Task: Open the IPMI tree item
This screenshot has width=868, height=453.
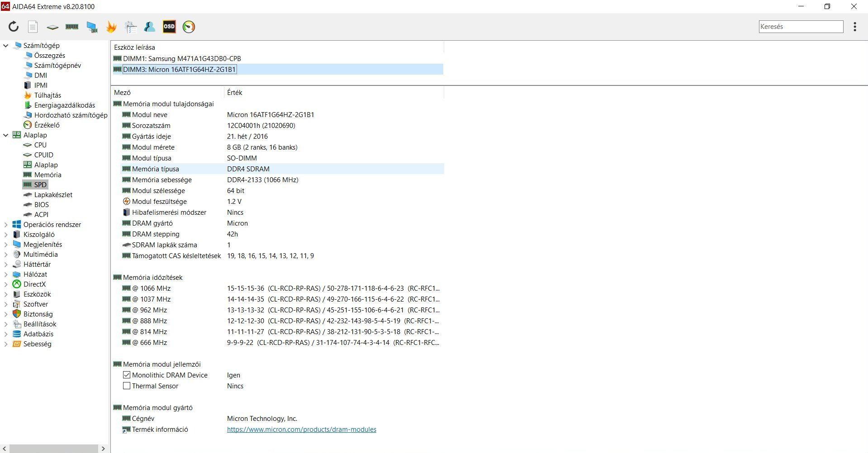Action: (41, 85)
